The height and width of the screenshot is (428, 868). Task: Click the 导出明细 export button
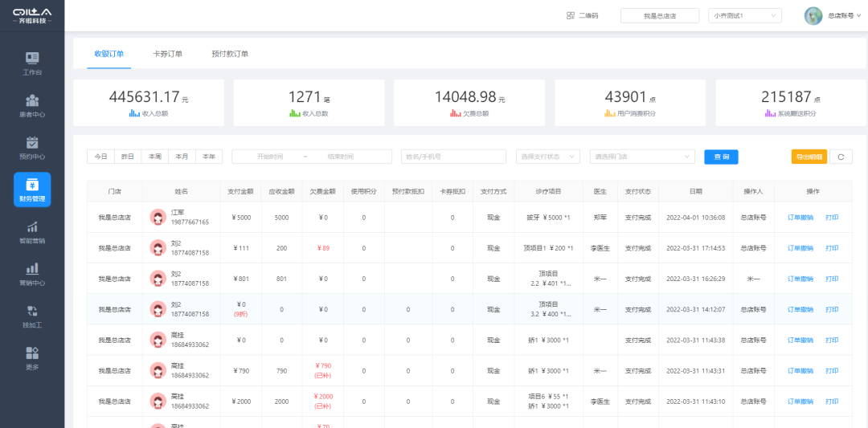click(809, 157)
